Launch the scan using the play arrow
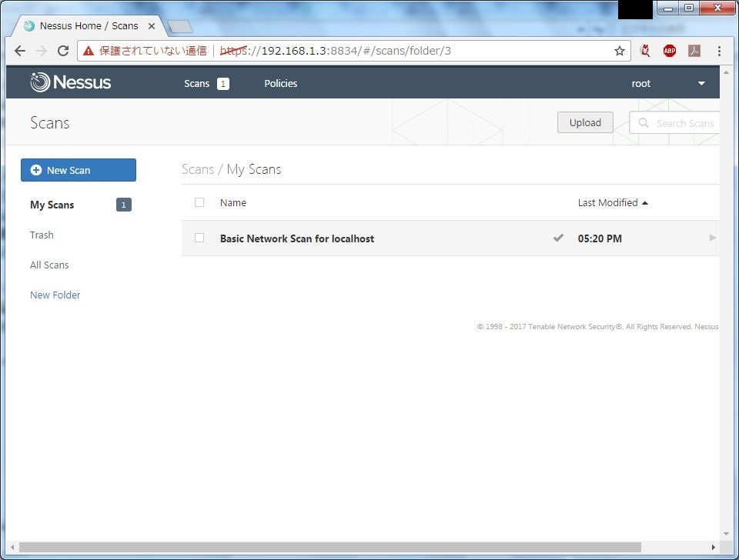The image size is (739, 560). click(x=713, y=238)
